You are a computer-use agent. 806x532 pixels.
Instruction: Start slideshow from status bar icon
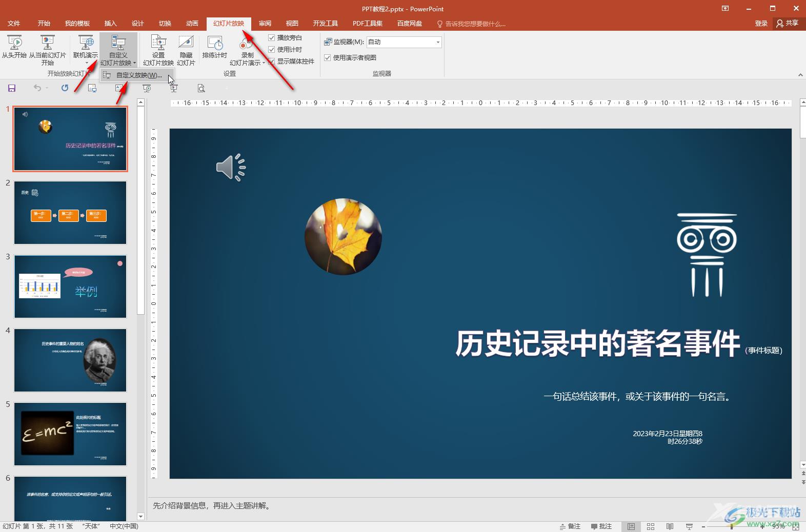pos(689,526)
